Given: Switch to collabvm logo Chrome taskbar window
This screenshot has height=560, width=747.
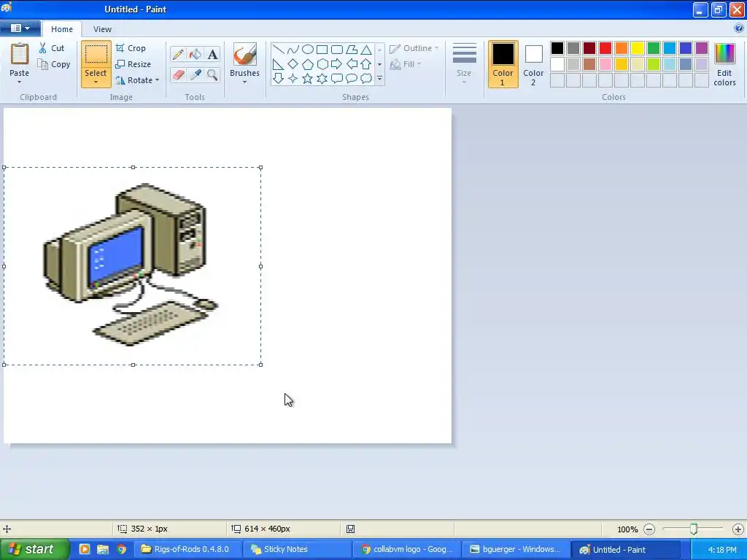Looking at the screenshot, I should [406, 549].
